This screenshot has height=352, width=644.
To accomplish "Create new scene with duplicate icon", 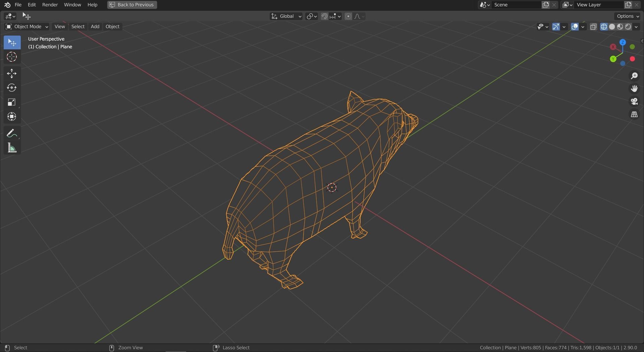I will pyautogui.click(x=546, y=5).
